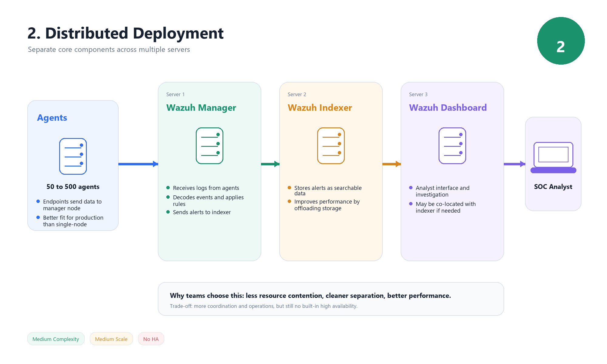This screenshot has height=364, width=607.
Task: Click the '50 to 500 agents' label
Action: pyautogui.click(x=73, y=187)
